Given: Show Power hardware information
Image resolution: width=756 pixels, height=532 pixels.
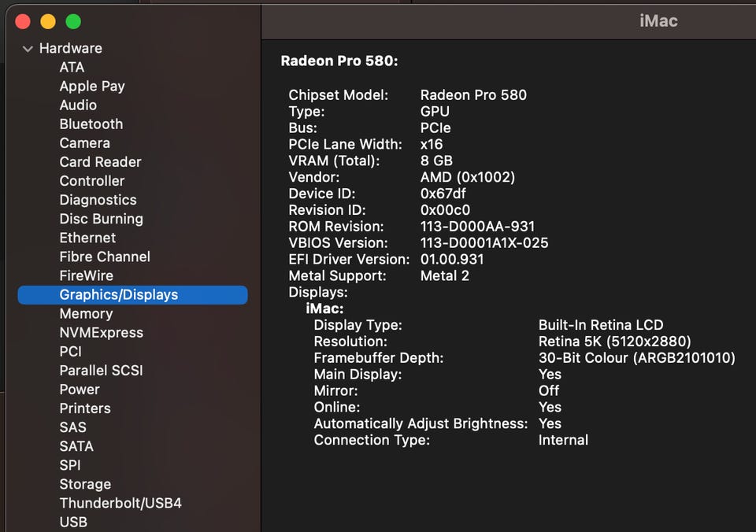Looking at the screenshot, I should [80, 390].
